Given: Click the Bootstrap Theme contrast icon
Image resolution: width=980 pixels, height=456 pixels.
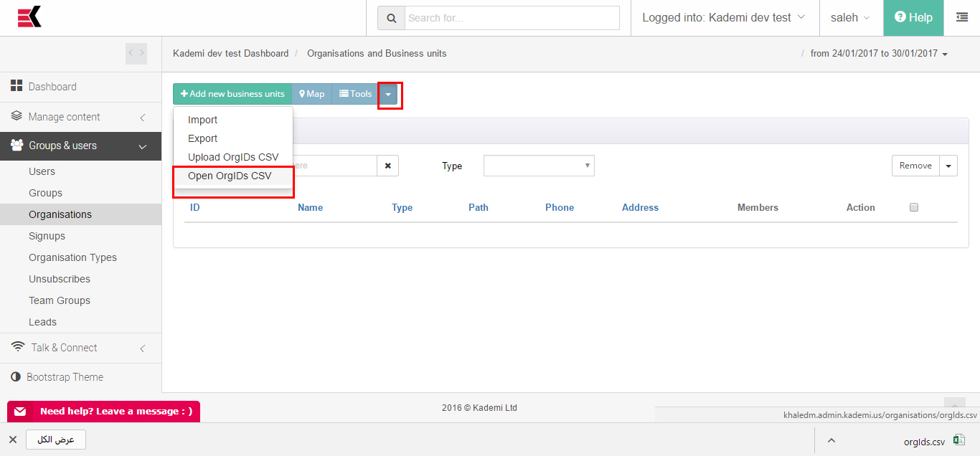Looking at the screenshot, I should tap(16, 377).
